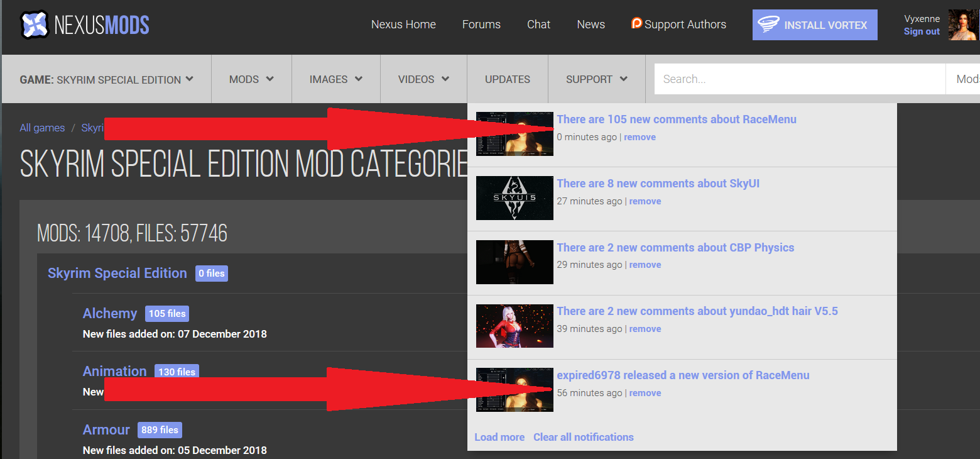
Task: Click Load more notifications
Action: (x=499, y=437)
